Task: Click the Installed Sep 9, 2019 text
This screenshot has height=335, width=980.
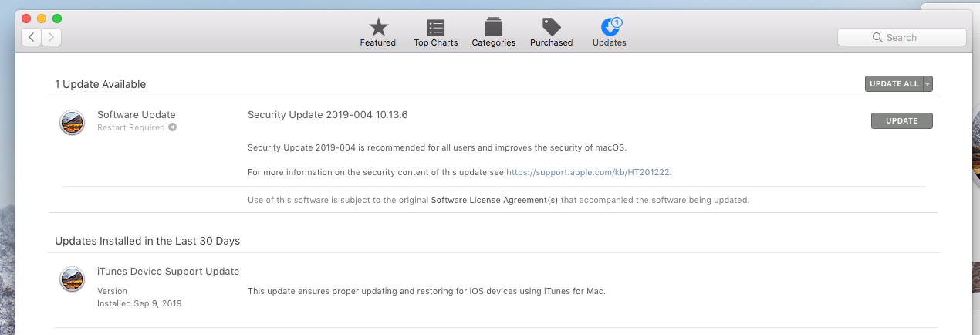Action: click(140, 303)
